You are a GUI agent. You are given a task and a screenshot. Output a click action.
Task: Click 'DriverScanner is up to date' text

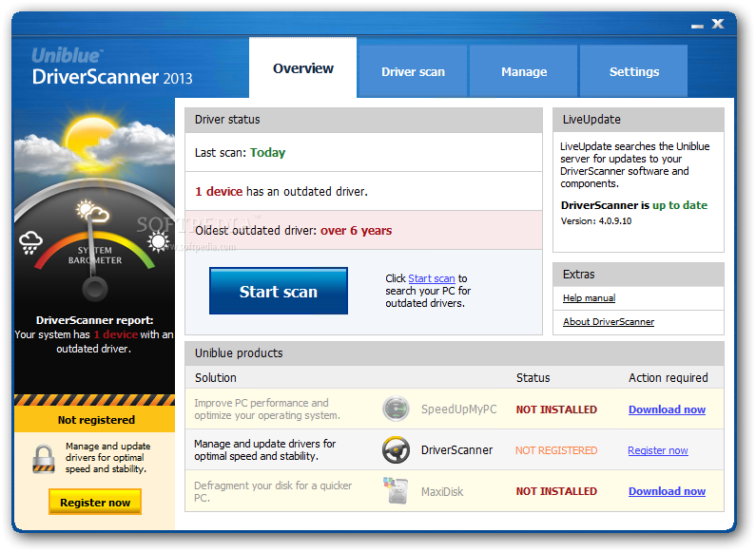[634, 205]
